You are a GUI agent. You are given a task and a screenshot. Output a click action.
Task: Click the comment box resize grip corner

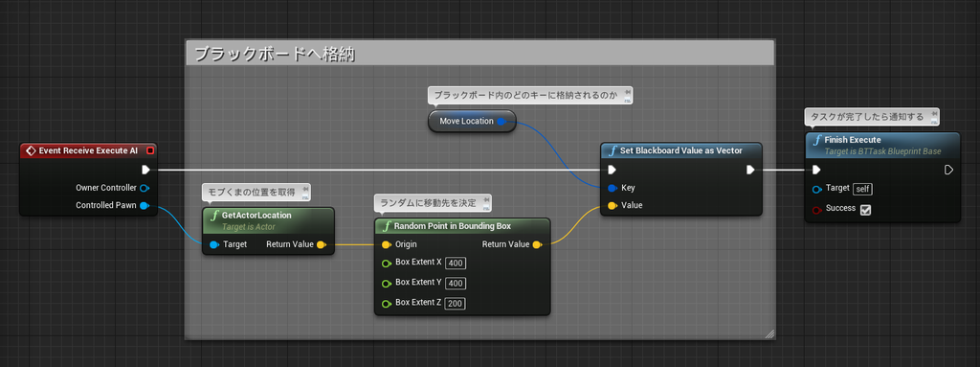(x=769, y=333)
